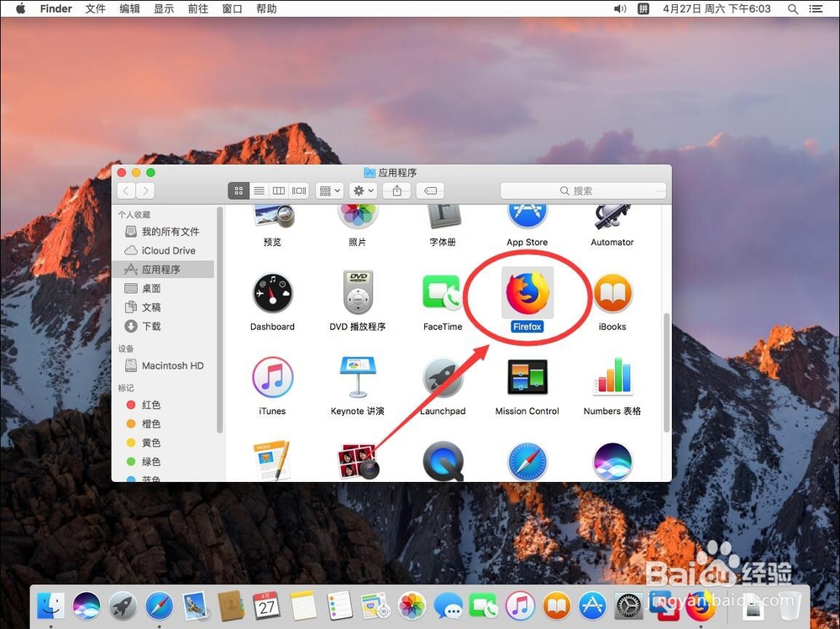Launch Safari from the Dock

(159, 605)
